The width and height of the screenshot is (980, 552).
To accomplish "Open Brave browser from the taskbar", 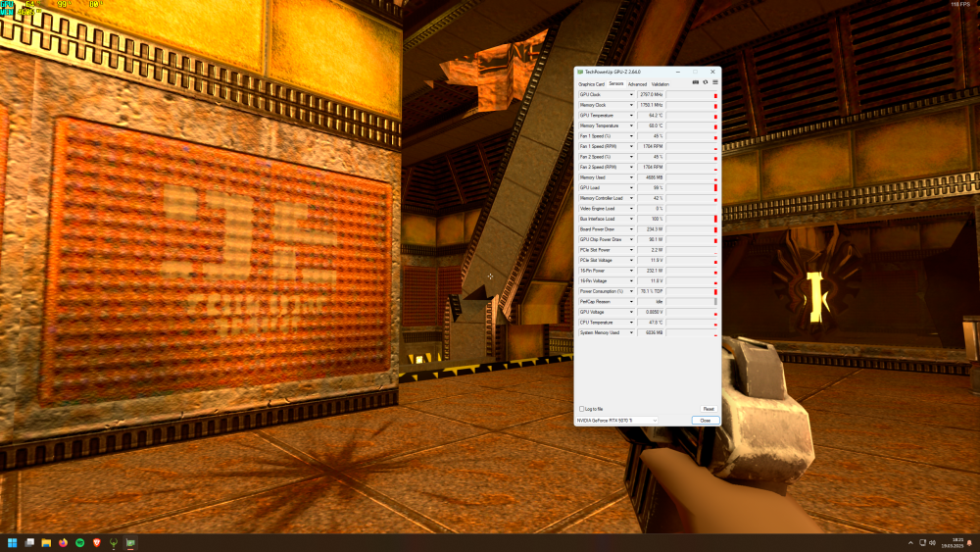I will coord(97,542).
